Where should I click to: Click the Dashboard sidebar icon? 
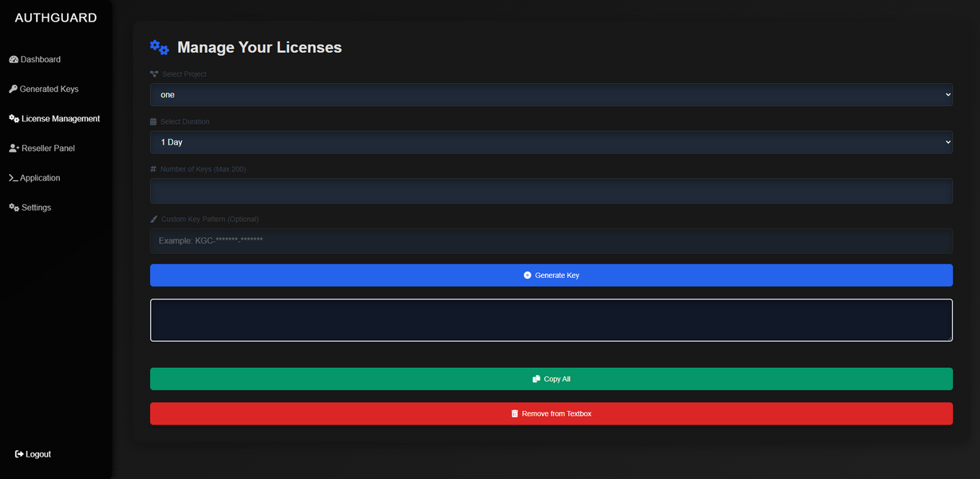pyautogui.click(x=13, y=59)
